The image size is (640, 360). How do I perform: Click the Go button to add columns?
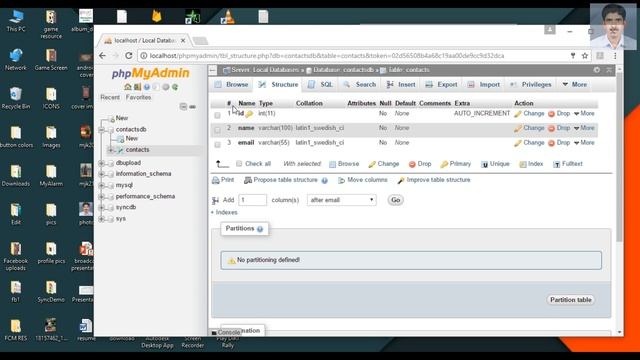pos(396,200)
